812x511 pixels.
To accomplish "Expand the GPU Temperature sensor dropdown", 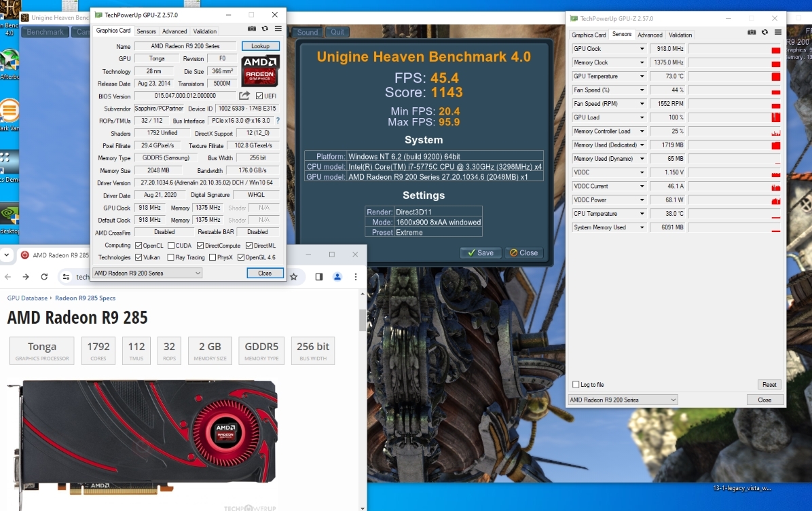I will (642, 77).
